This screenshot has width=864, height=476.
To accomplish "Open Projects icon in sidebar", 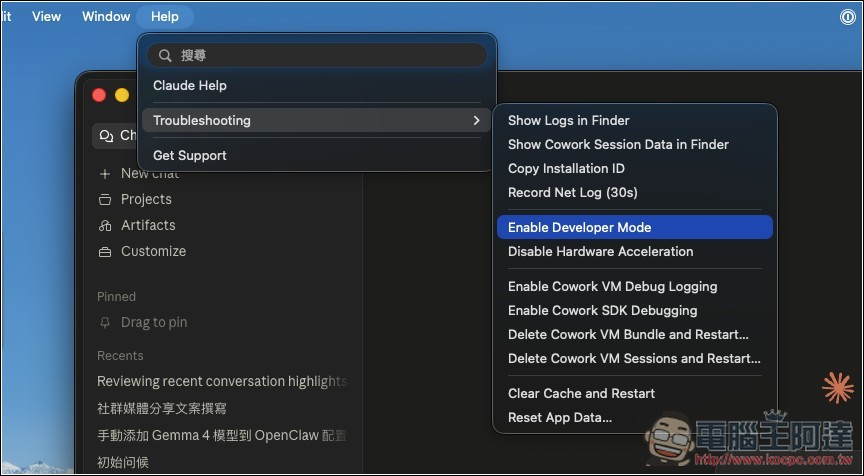I will coord(105,199).
